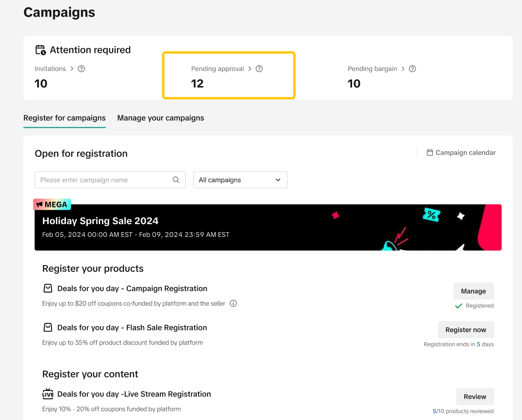Viewport: 522px width, 420px height.
Task: Click the help icon beside Pending bargain
Action: coord(413,69)
